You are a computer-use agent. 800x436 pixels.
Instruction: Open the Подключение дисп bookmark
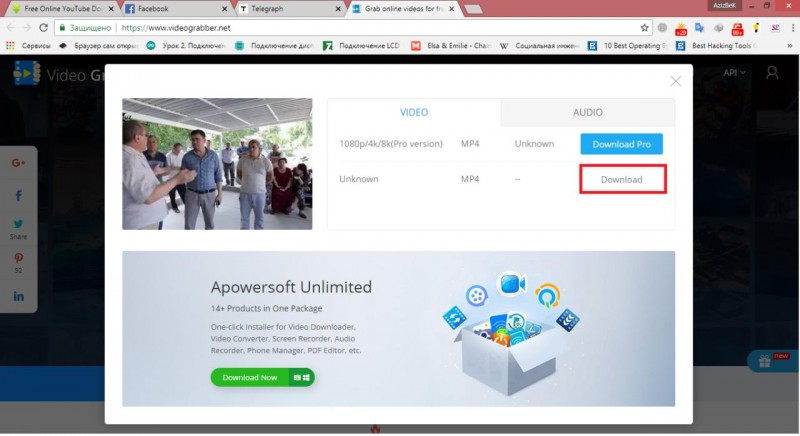point(274,46)
